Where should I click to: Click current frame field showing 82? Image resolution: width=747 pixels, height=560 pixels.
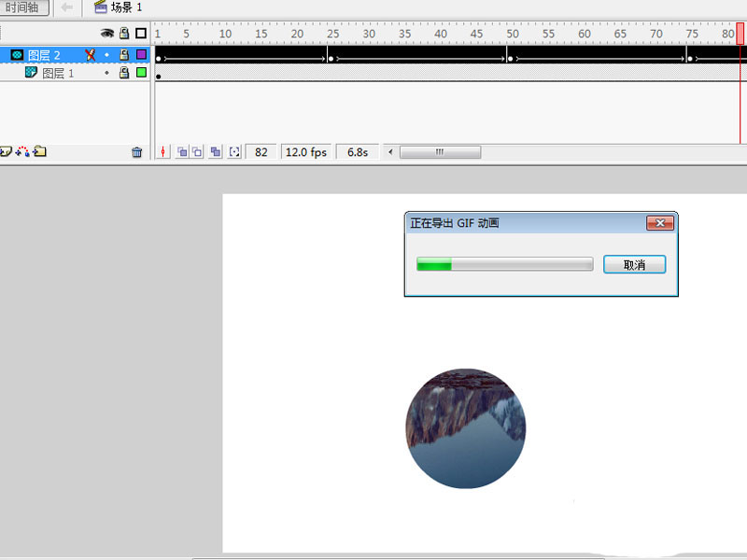(261, 152)
